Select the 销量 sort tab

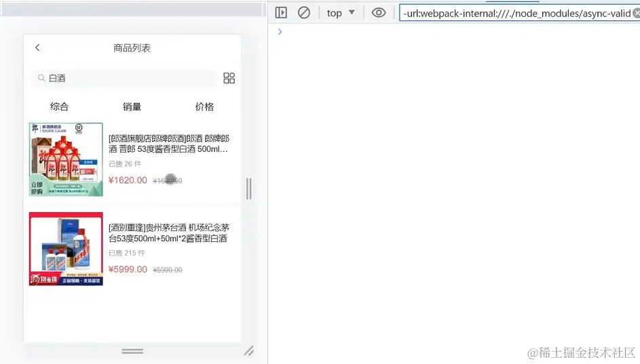click(x=132, y=107)
